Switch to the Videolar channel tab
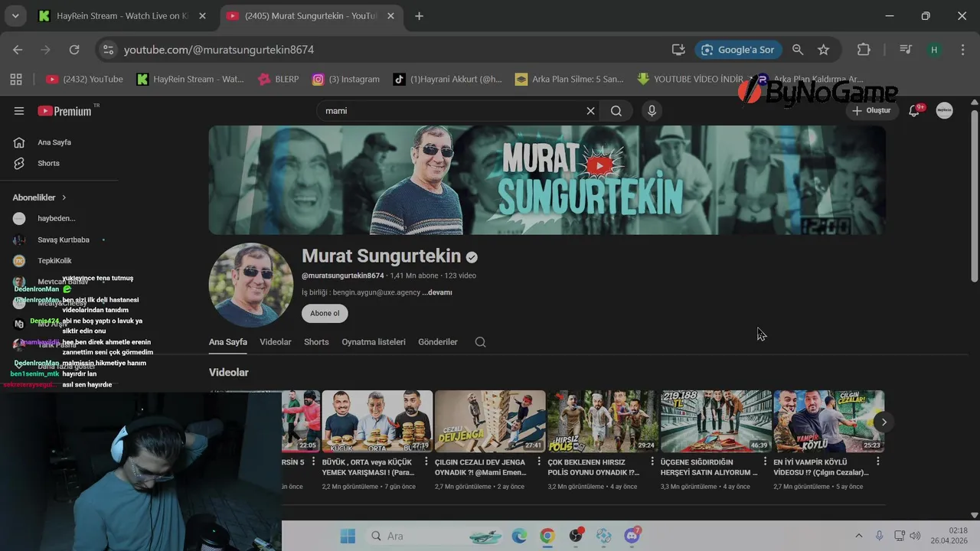980x551 pixels. (276, 342)
